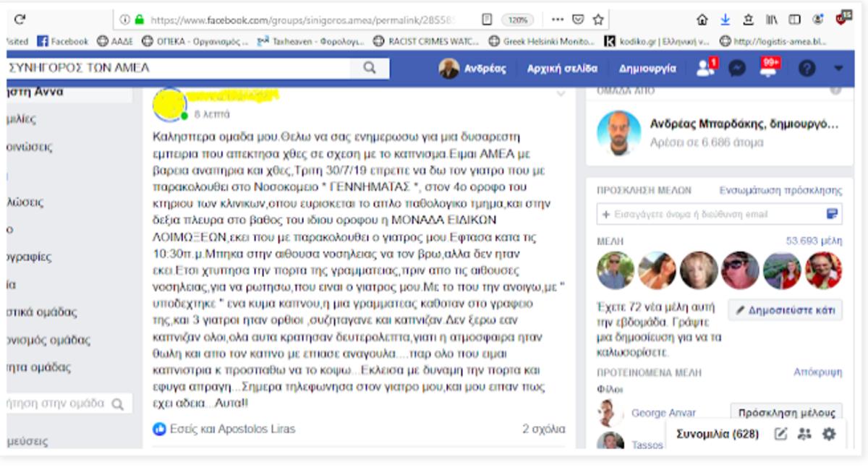Open the Messenger icon in Facebook header
This screenshot has width=868, height=470.
pos(737,69)
